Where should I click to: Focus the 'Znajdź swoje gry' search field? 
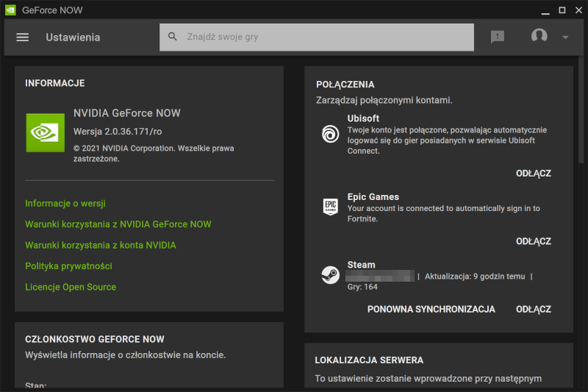coord(317,37)
